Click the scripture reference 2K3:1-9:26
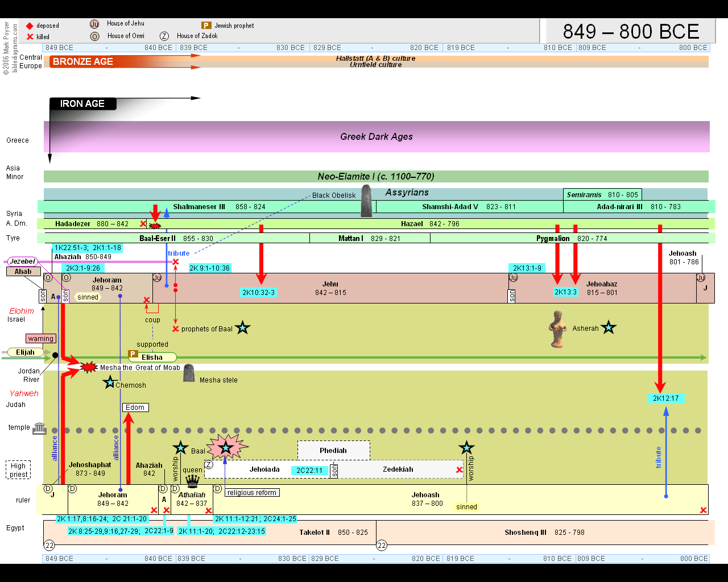 (83, 268)
